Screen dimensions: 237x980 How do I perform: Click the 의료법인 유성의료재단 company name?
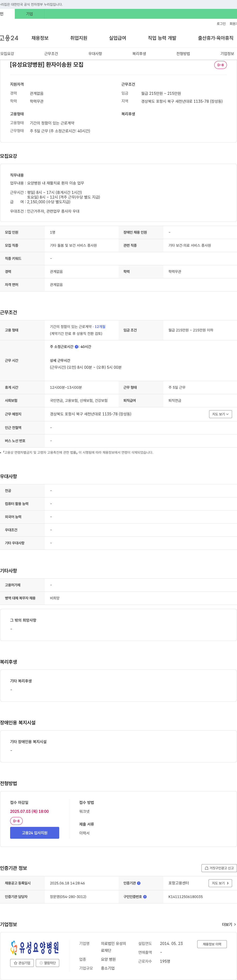coord(113,947)
